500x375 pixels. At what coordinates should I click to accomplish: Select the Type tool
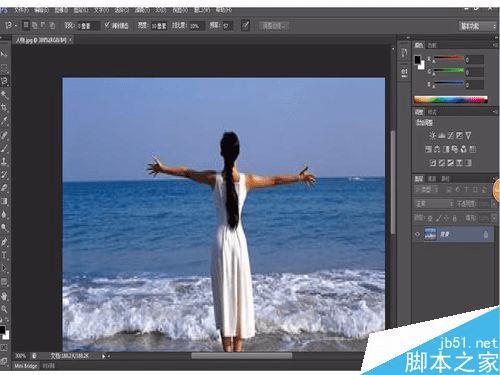tap(4, 255)
